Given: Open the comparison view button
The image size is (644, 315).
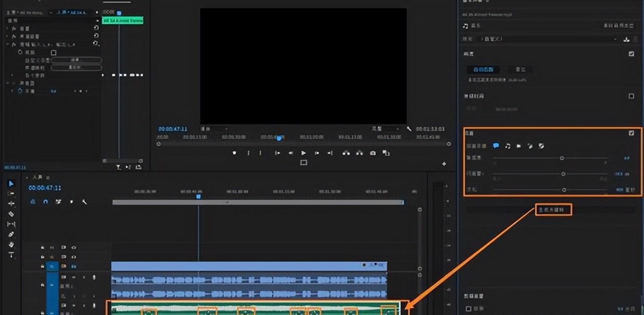Looking at the screenshot, I should 386,153.
